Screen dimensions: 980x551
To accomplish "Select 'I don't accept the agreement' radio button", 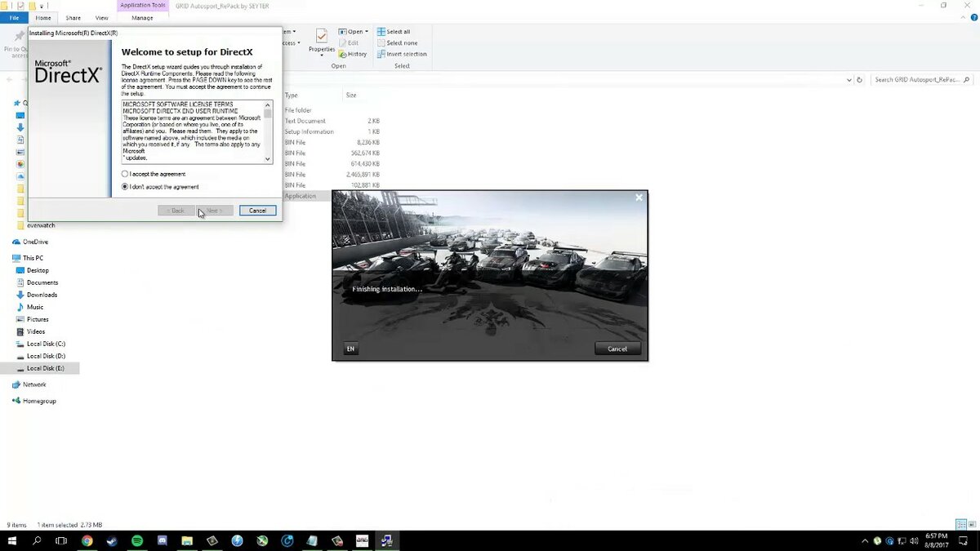I will click(125, 187).
